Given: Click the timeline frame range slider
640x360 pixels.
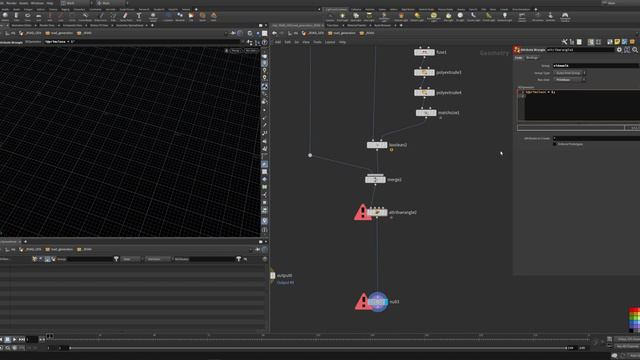Looking at the screenshot, I should pos(318,348).
